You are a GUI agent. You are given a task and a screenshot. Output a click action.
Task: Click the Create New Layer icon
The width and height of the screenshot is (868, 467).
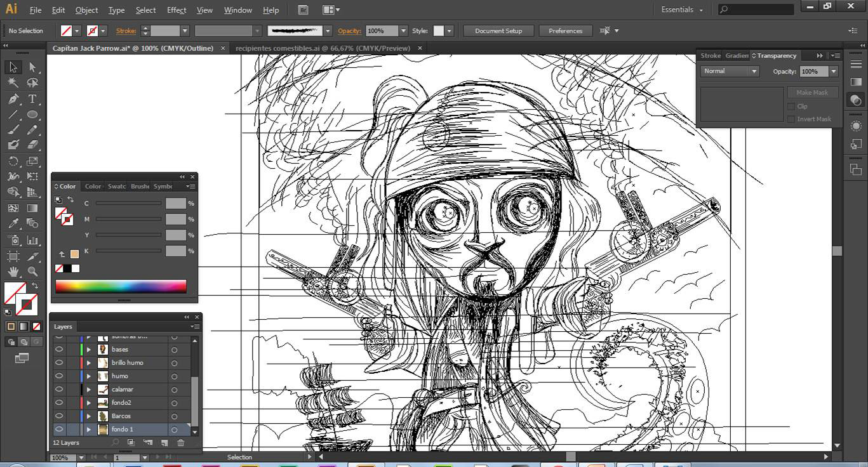point(164,442)
